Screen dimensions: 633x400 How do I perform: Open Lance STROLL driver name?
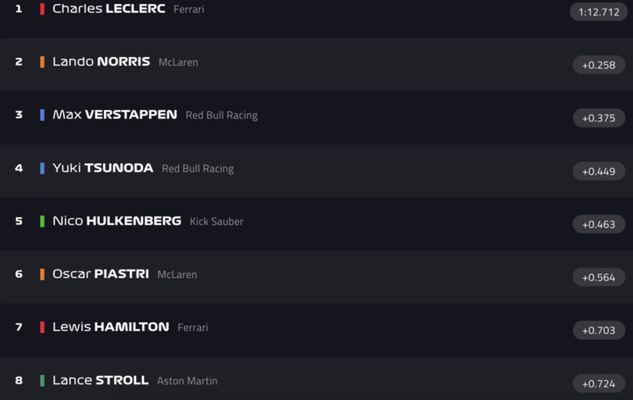(100, 380)
